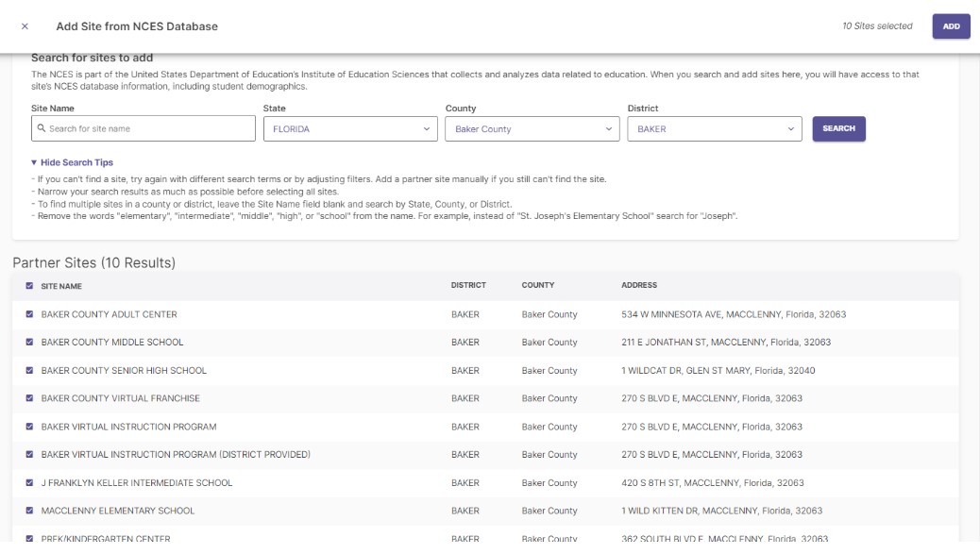Uncheck BAKER COUNTY VIRTUAL FRANCHISE checkbox
Image resolution: width=980 pixels, height=554 pixels.
pyautogui.click(x=29, y=398)
